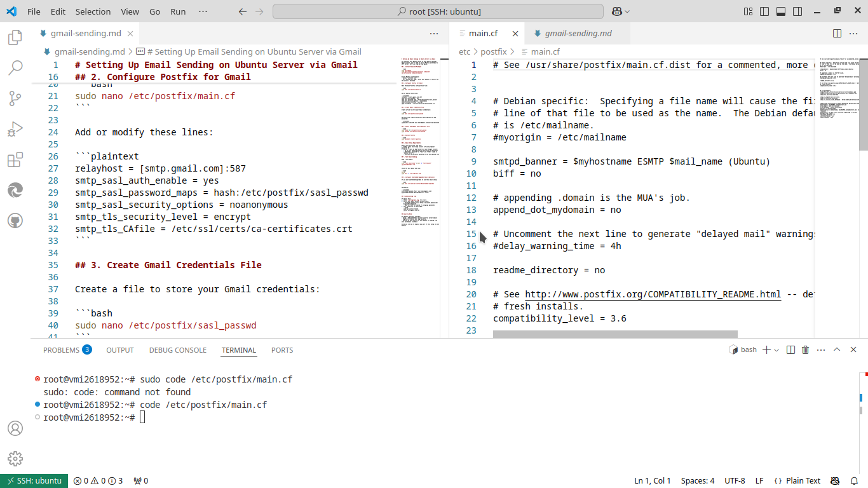Viewport: 868px width, 488px height.
Task: Change indentation via Spaces: 4
Action: pyautogui.click(x=698, y=481)
